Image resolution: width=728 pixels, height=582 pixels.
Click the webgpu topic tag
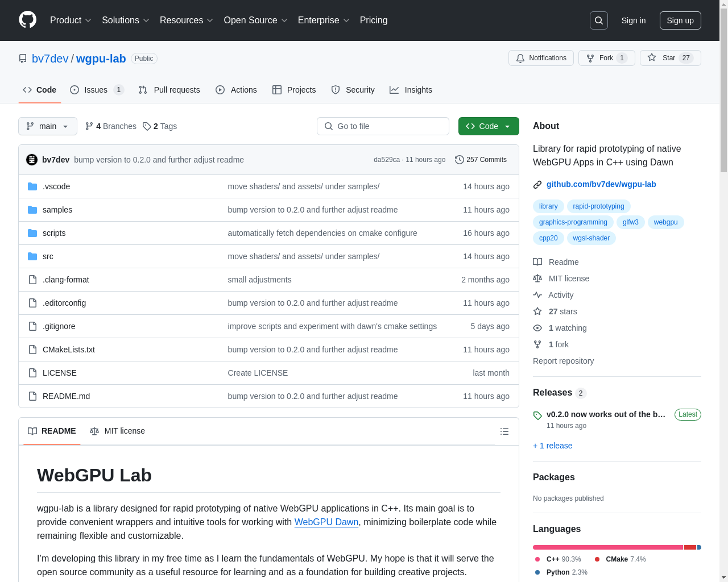point(665,222)
